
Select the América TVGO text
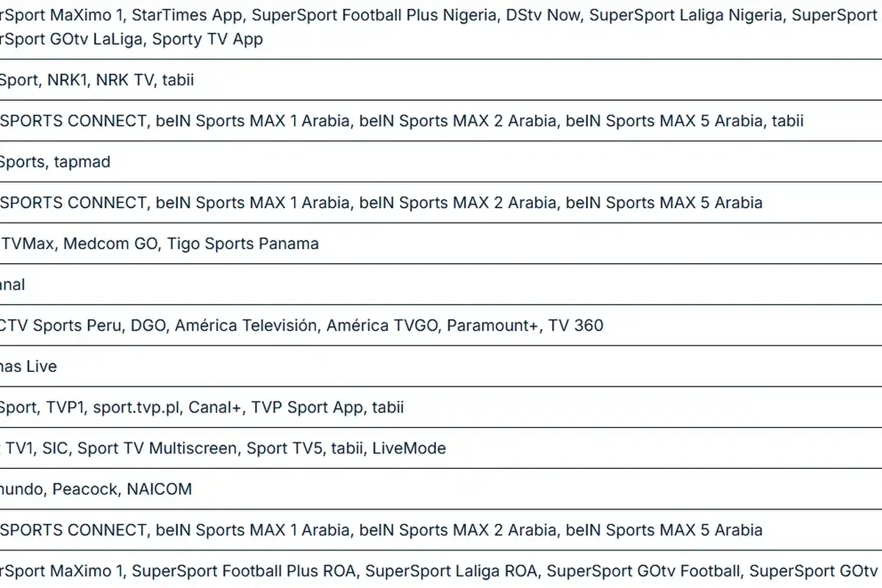coord(382,325)
